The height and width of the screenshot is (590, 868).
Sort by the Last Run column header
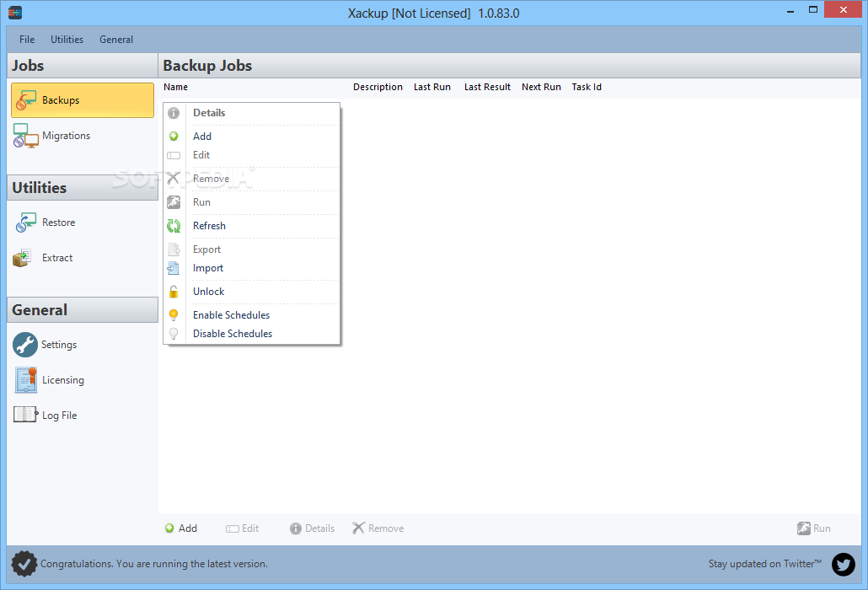[x=431, y=87]
